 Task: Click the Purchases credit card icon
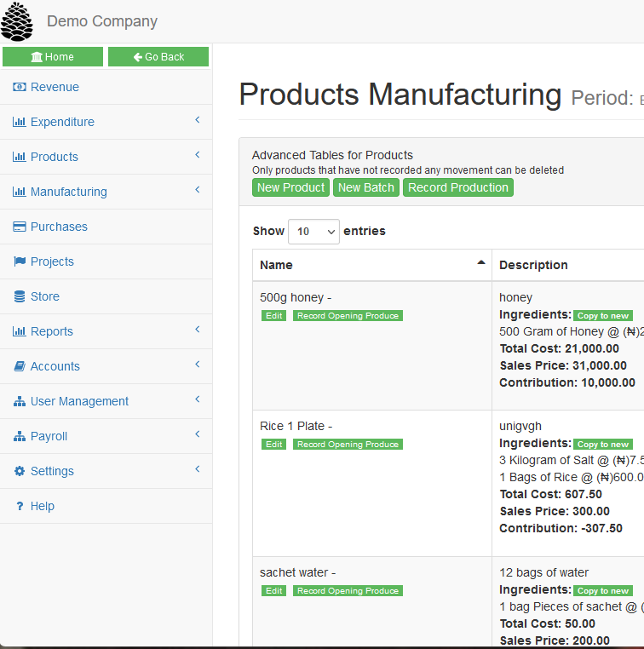point(20,227)
